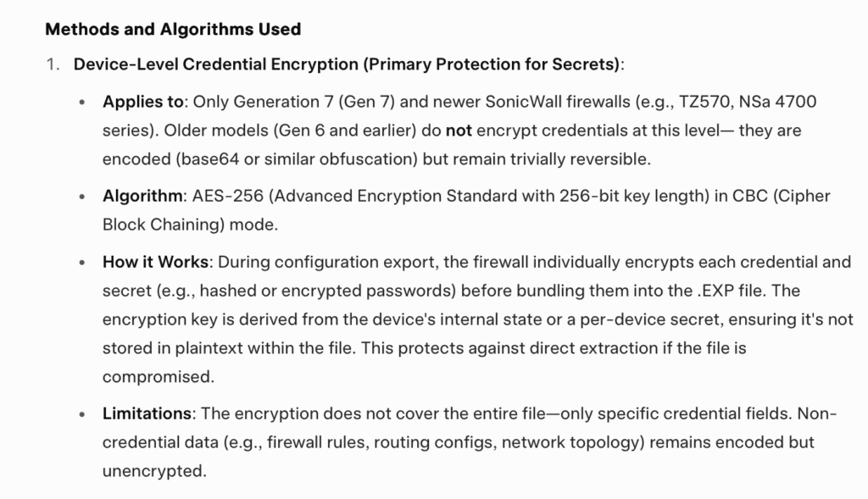Click the "Methods and Algorithms Used" heading
The height and width of the screenshot is (499, 868).
(x=173, y=30)
